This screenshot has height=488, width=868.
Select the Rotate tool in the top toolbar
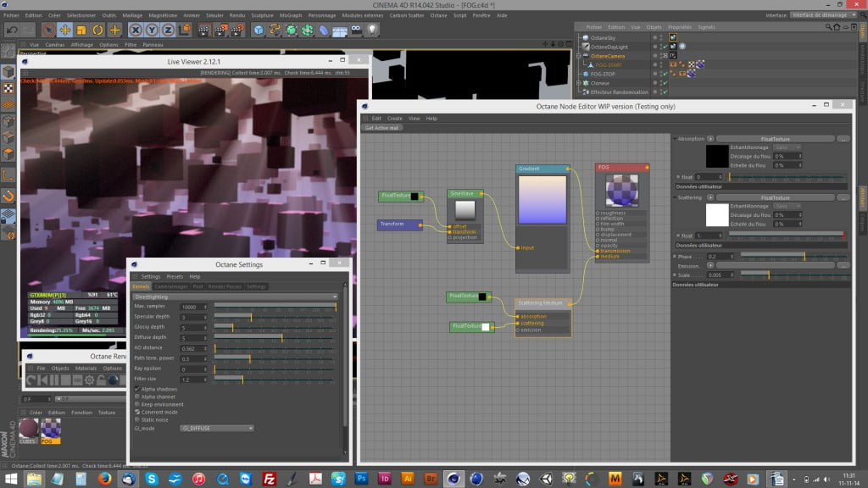(x=97, y=30)
